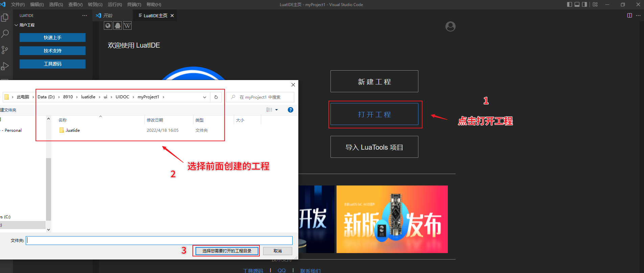Open the 编辑(E) menu
The width and height of the screenshot is (644, 273).
click(37, 4)
